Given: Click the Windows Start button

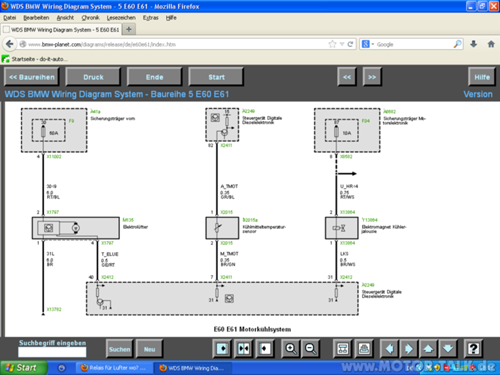Looking at the screenshot, I should point(23,368).
